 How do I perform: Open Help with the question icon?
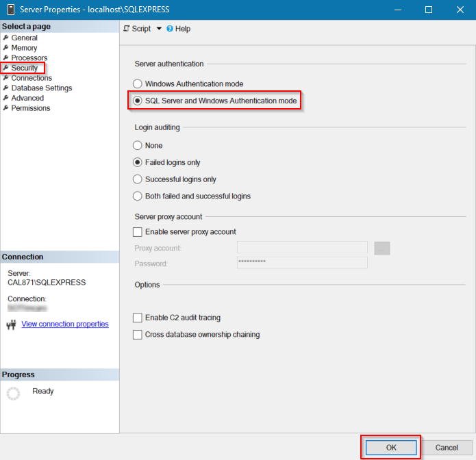(x=179, y=29)
